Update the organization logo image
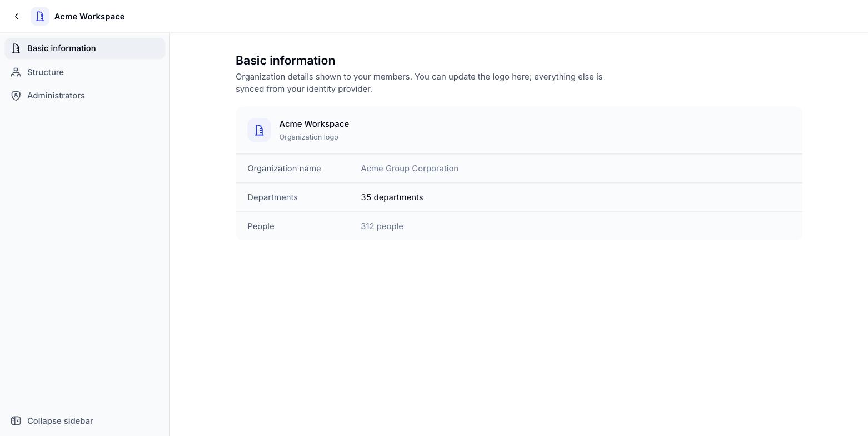The width and height of the screenshot is (868, 436). click(x=259, y=130)
